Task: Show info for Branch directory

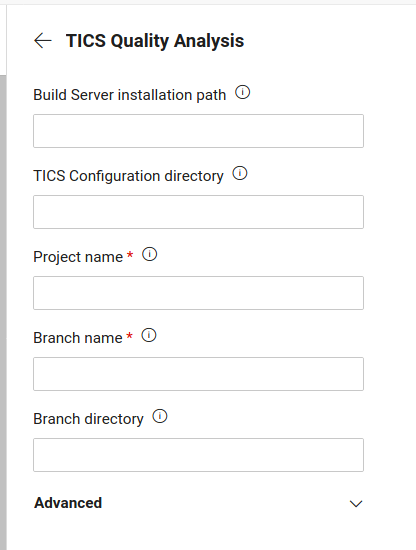Action: (x=160, y=416)
